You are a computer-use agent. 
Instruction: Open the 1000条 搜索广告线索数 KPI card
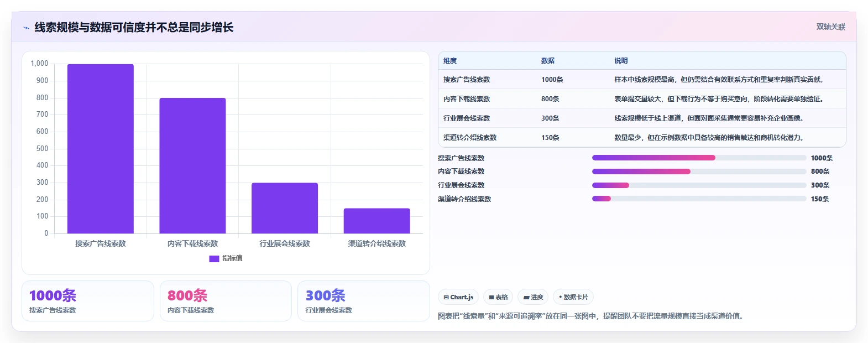(88, 301)
